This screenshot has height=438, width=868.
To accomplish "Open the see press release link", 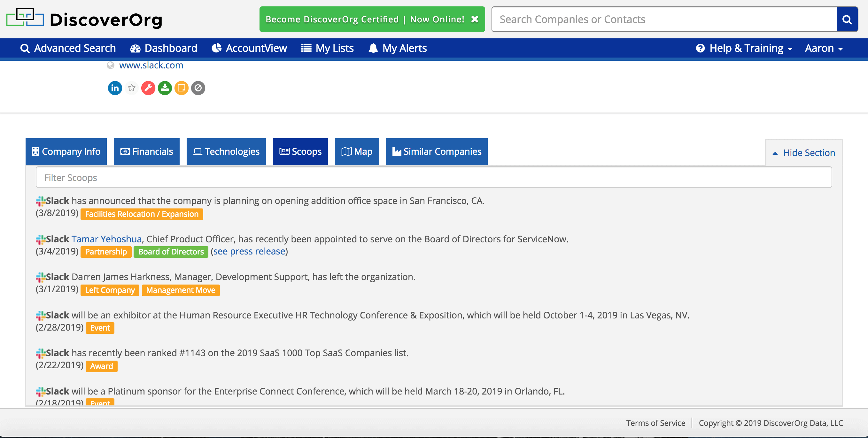I will (x=249, y=251).
